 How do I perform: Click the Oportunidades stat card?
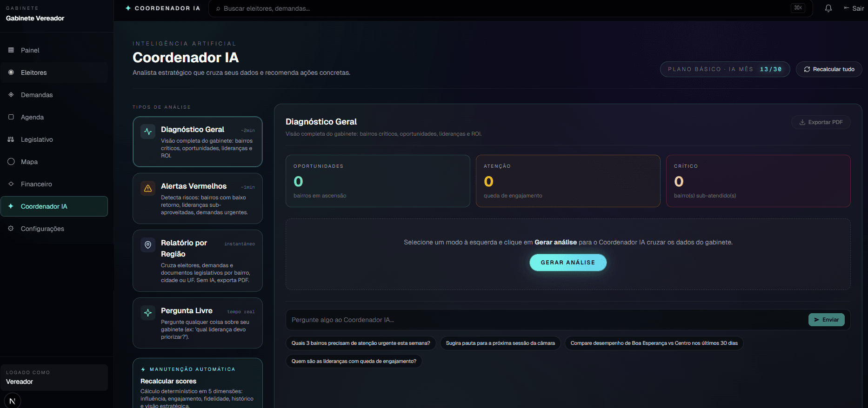click(x=378, y=181)
